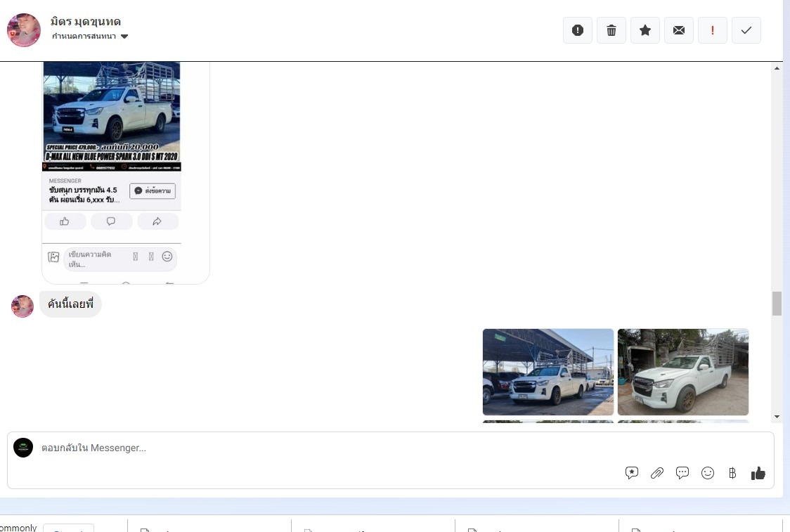Star this conversation

[x=645, y=30]
